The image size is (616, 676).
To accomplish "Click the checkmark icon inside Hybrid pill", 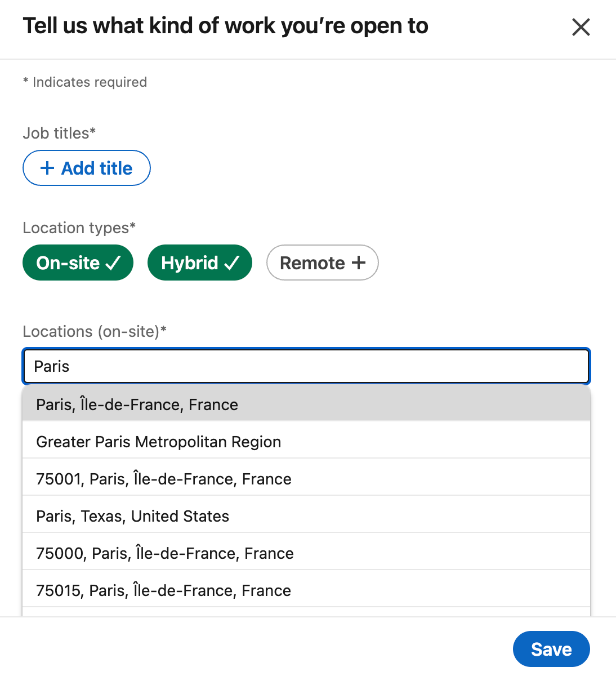I will (233, 263).
